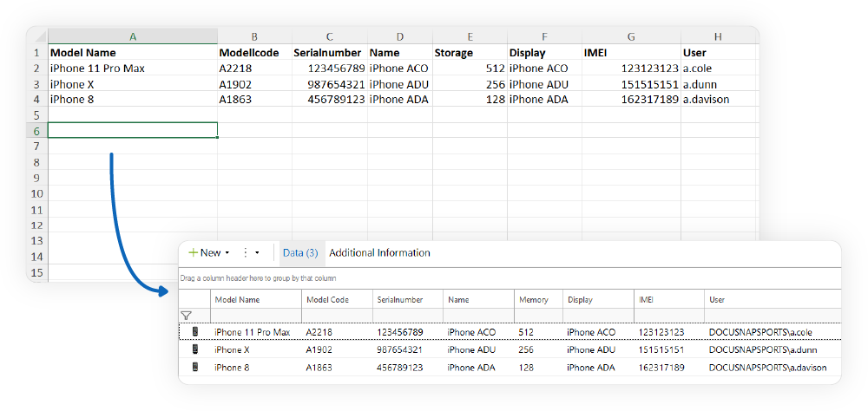Click the green plus New button
The width and height of the screenshot is (868, 411).
click(x=204, y=253)
